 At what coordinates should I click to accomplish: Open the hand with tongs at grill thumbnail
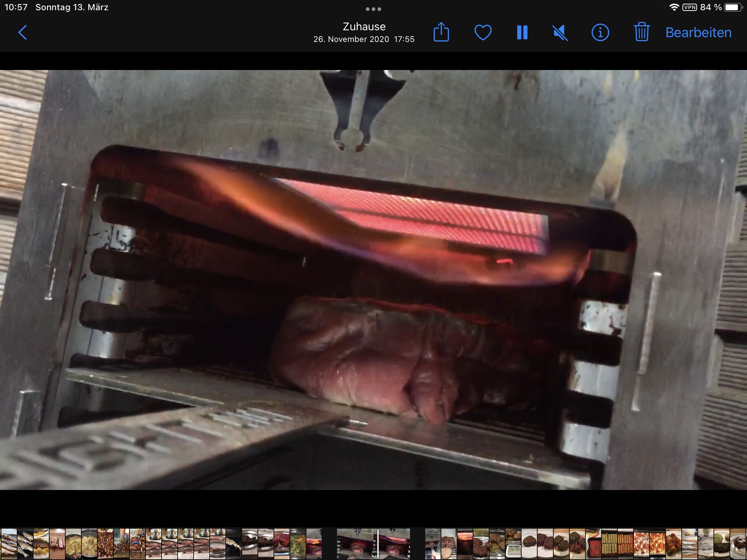click(433, 544)
